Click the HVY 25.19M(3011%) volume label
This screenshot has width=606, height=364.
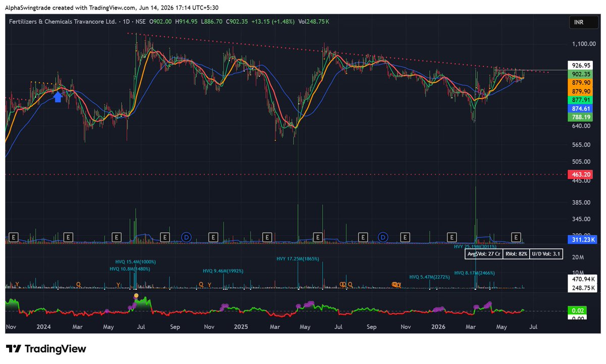[x=475, y=247]
